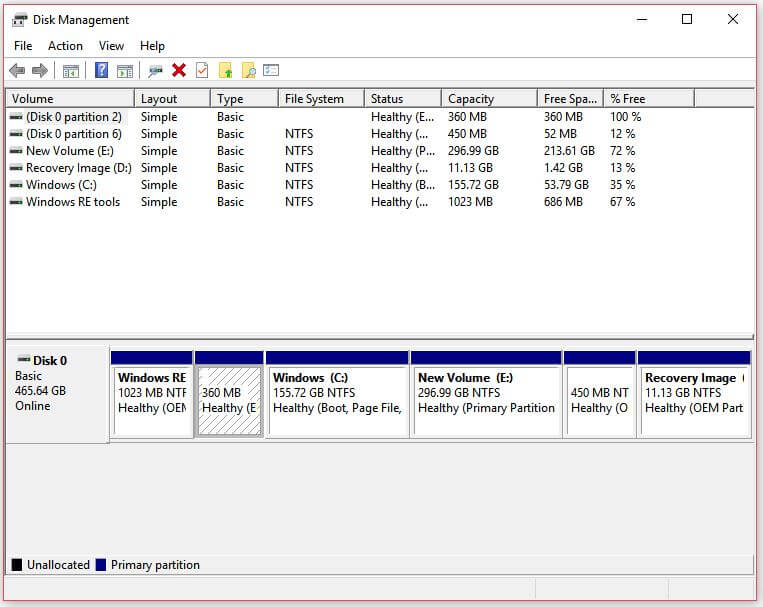Sort by Volume column header
The image size is (763, 607).
click(70, 99)
